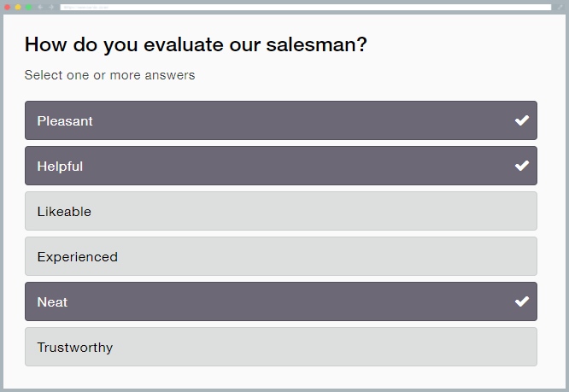Click the checkmark icon on Helpful

click(x=522, y=166)
